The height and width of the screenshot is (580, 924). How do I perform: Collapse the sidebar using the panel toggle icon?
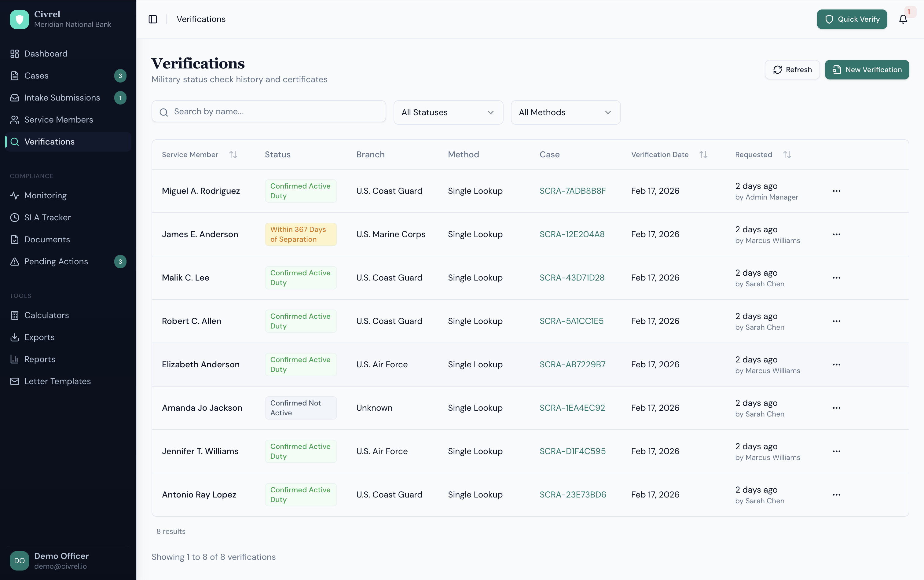[x=153, y=19]
